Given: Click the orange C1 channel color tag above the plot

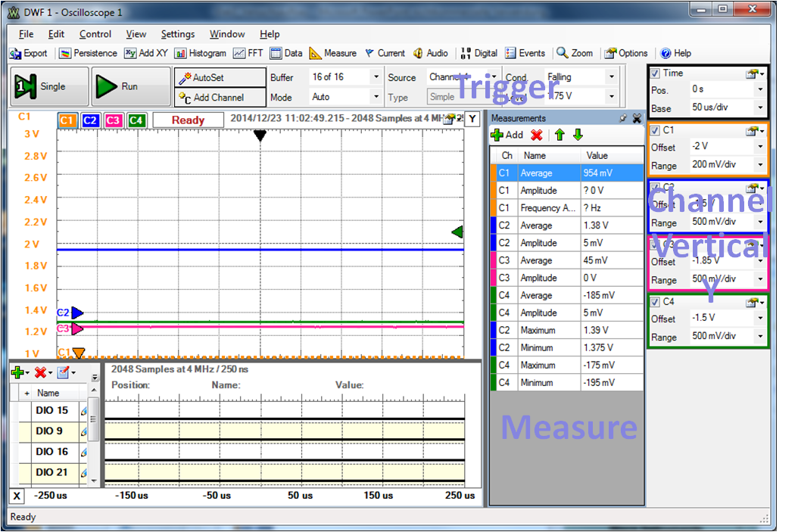Looking at the screenshot, I should click(67, 120).
